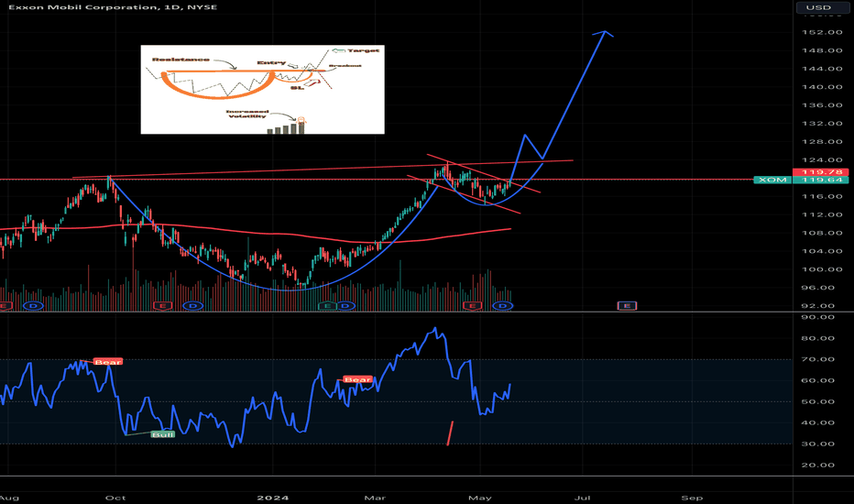The height and width of the screenshot is (504, 854).
Task: Click the 70.00 RSI axis label
Action: [818, 359]
